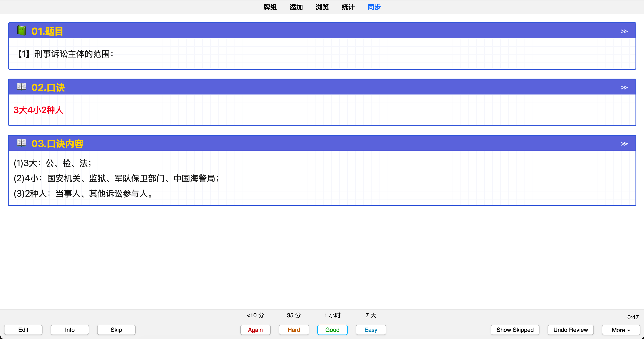The width and height of the screenshot is (644, 339).
Task: Rate the card Good
Action: tap(332, 330)
